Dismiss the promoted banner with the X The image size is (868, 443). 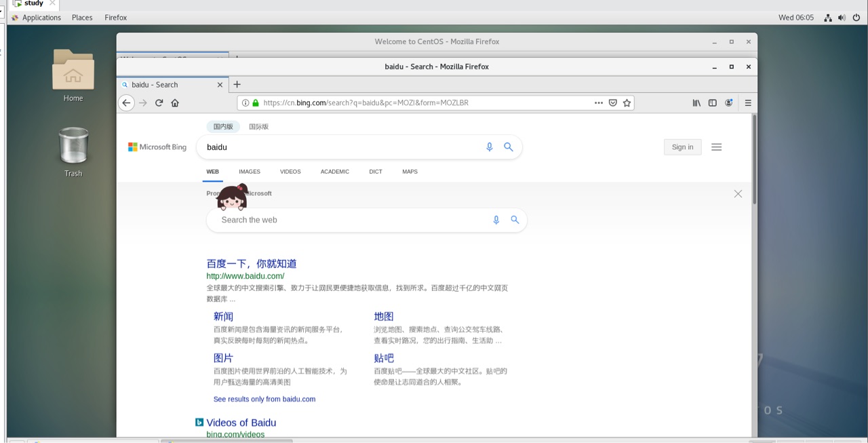[738, 193]
